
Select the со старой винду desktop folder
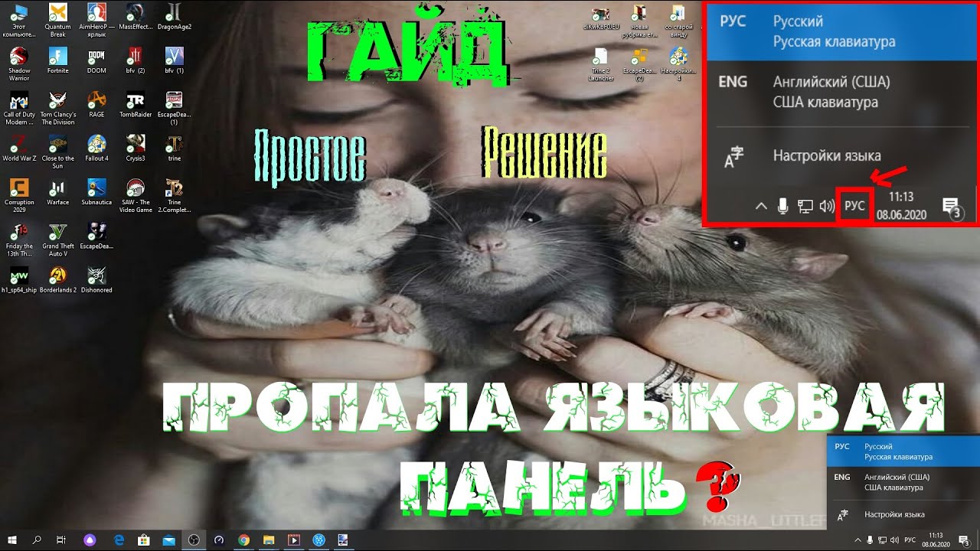(678, 21)
